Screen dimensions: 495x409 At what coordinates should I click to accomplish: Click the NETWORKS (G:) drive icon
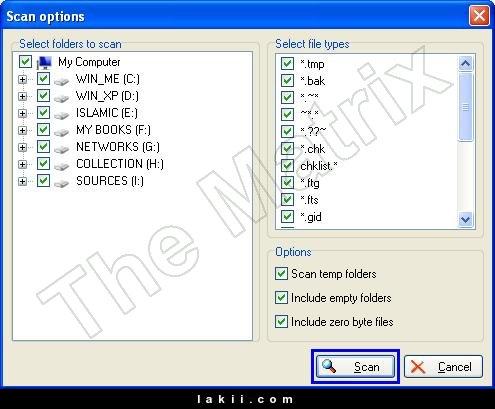[x=61, y=149]
